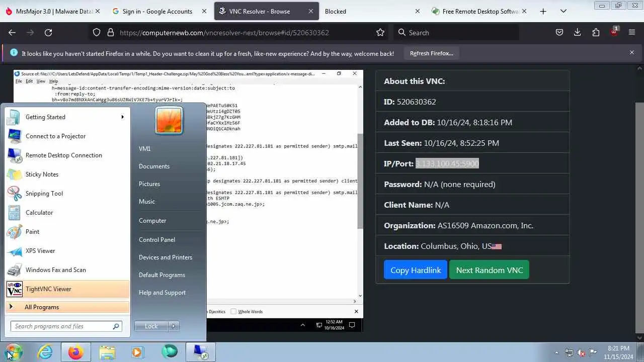Close the VNC Resolver tab

point(311,11)
